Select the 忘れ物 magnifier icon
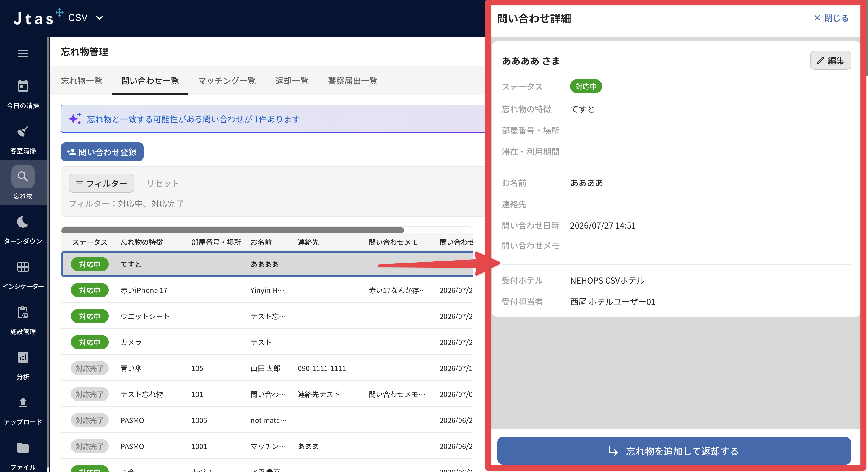 (x=23, y=177)
